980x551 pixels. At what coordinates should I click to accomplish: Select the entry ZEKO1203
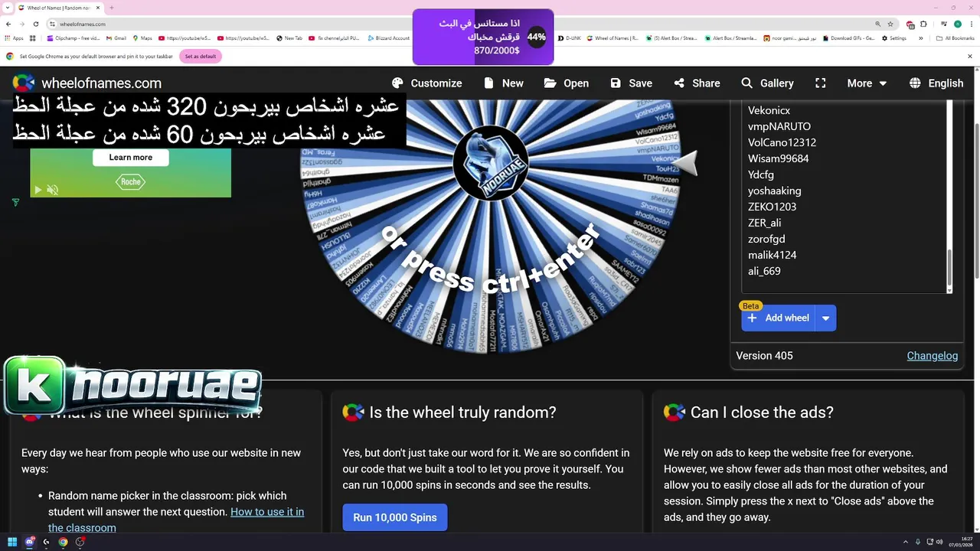772,207
